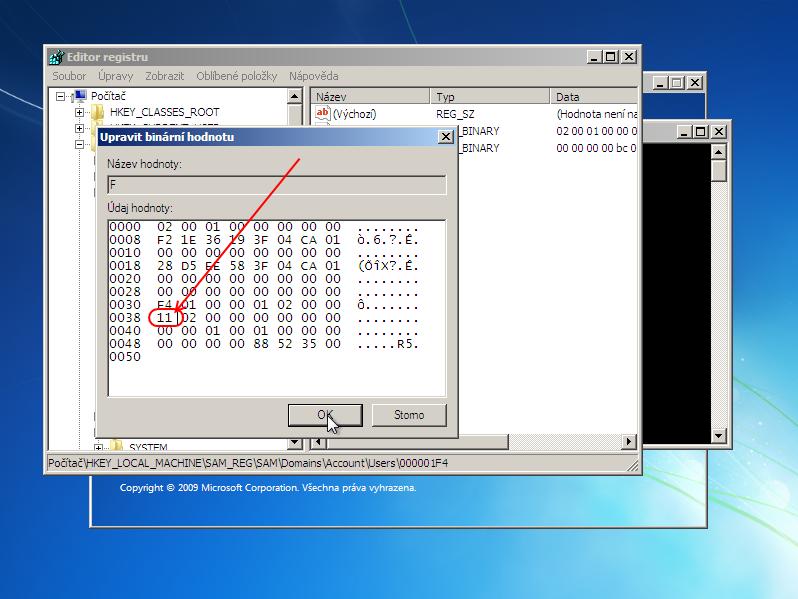798x599 pixels.
Task: Expand the SYSTEM key node
Action: pos(98,446)
